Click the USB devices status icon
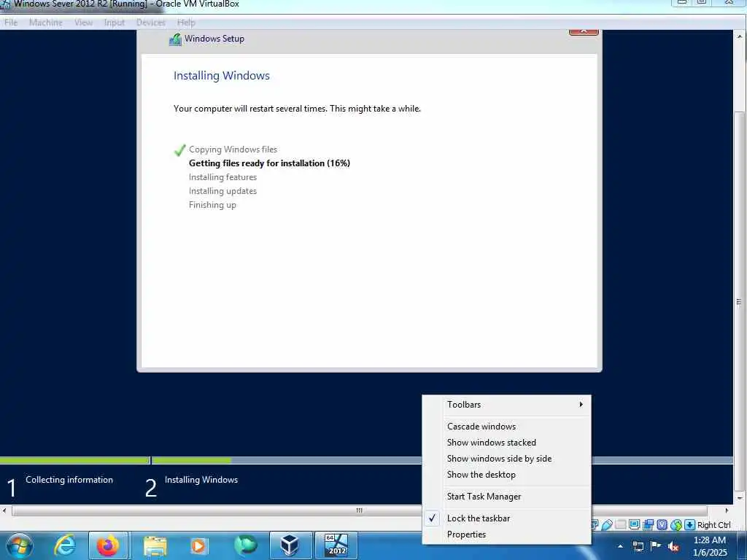 tap(607, 525)
